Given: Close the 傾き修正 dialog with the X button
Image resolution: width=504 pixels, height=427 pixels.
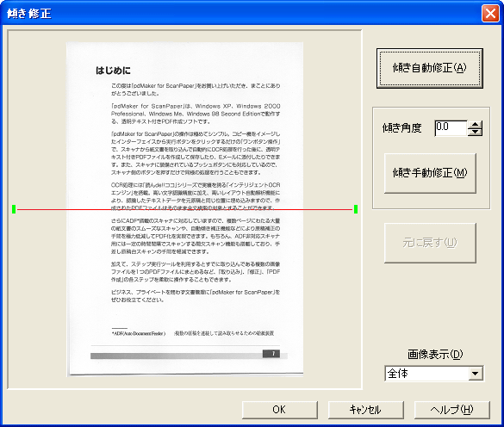Looking at the screenshot, I should 490,14.
